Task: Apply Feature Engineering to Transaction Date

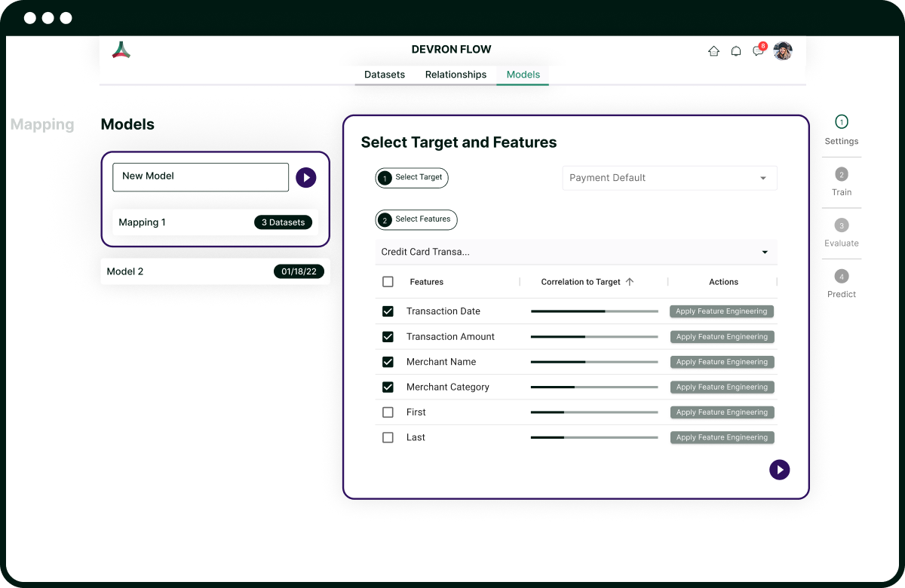Action: tap(722, 311)
